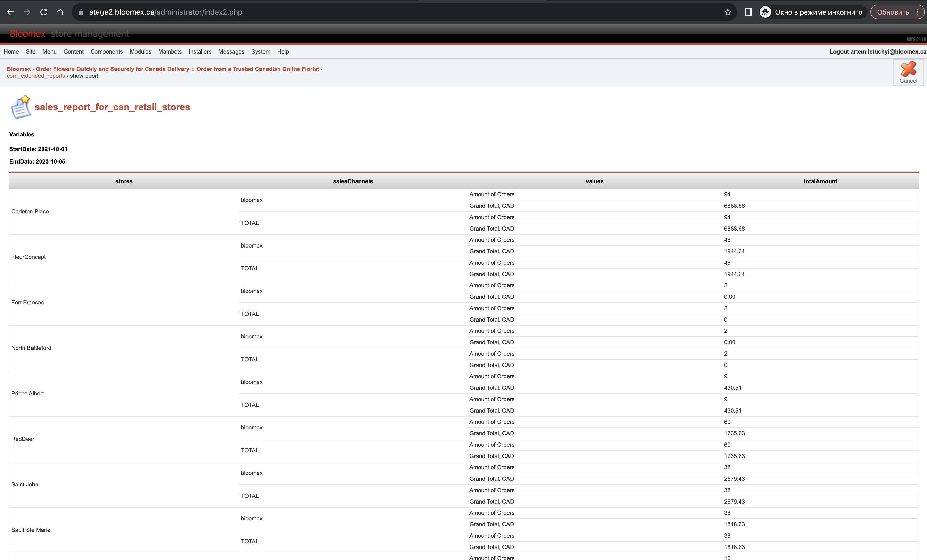Open the Messages menu

[231, 51]
